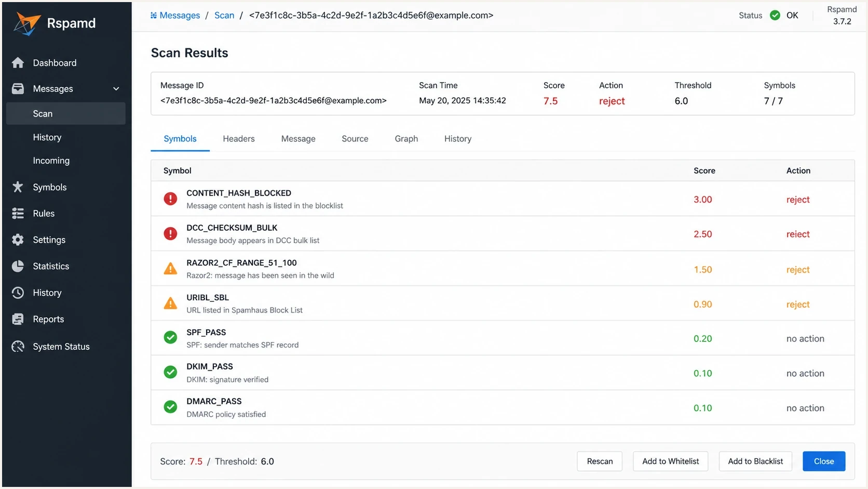This screenshot has width=868, height=489.
Task: Click the Symbols star icon
Action: [x=18, y=187]
